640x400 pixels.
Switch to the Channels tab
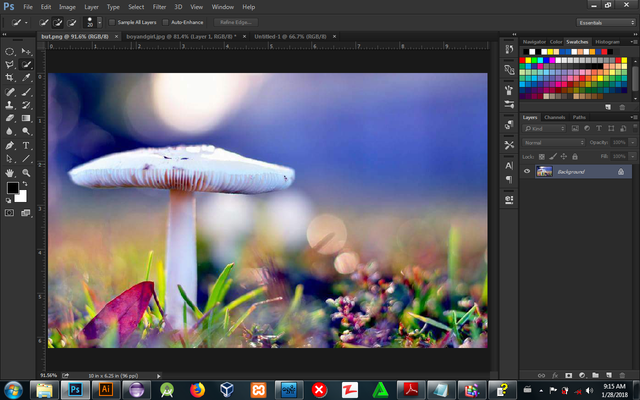(x=554, y=117)
